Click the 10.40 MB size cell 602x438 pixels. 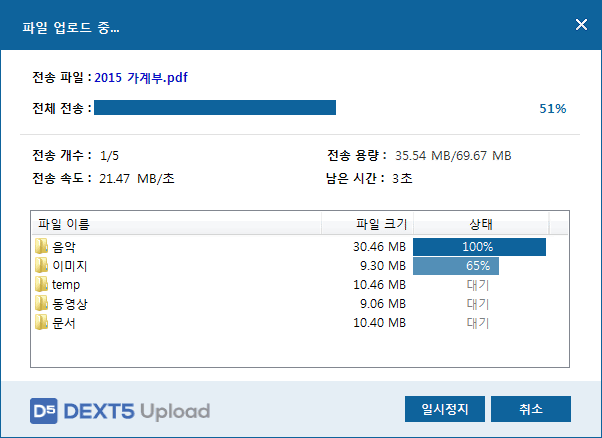coord(379,323)
